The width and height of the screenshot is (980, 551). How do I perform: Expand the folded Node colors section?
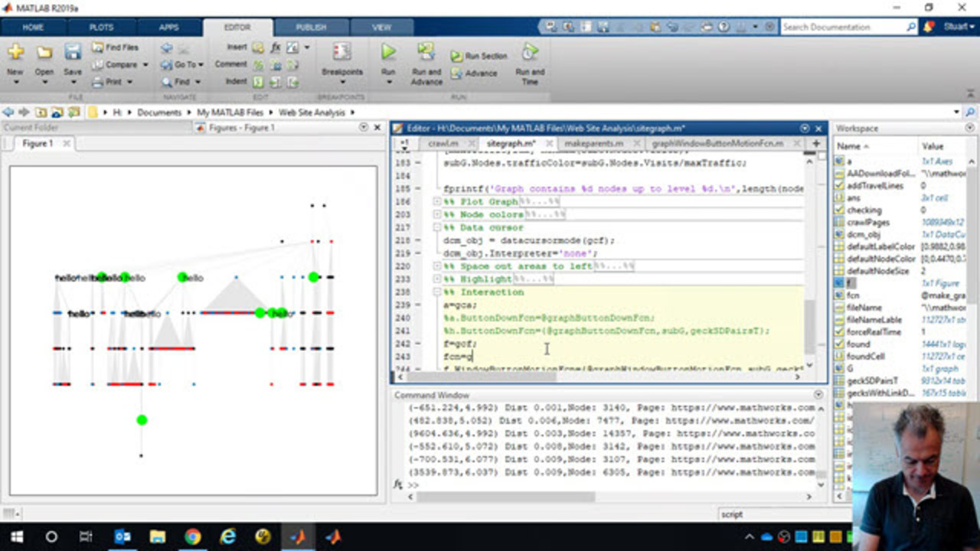coord(438,214)
